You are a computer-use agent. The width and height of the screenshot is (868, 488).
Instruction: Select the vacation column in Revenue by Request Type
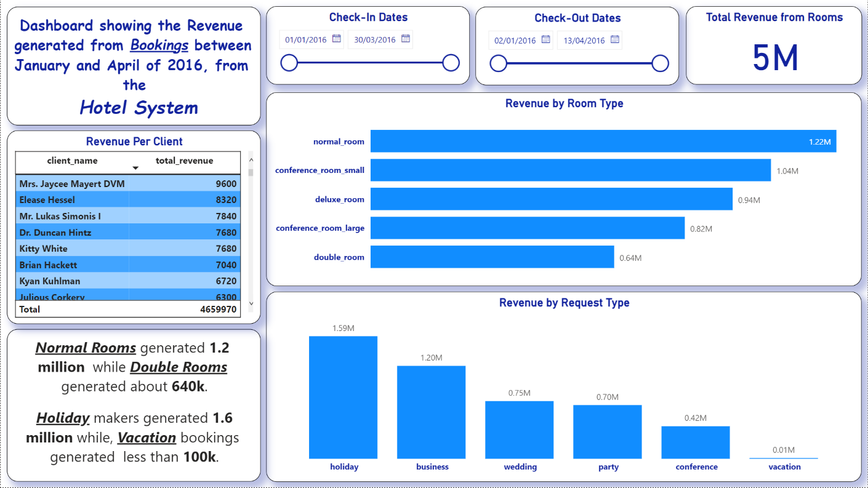[x=783, y=457]
